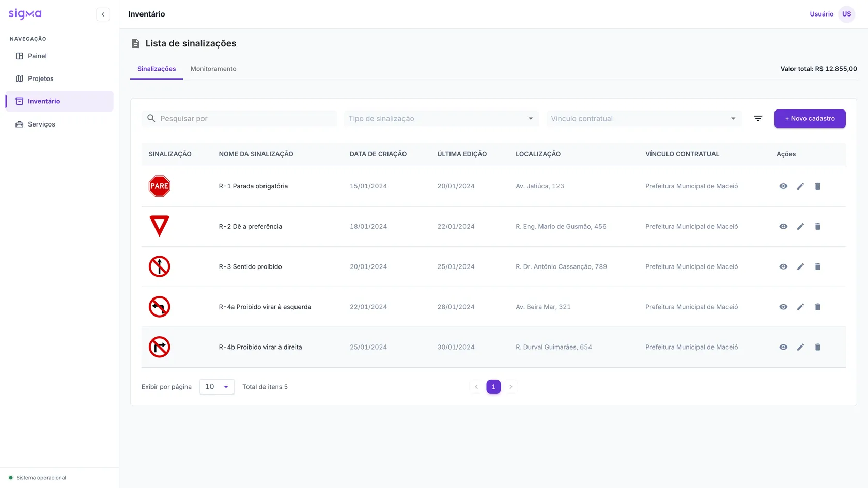
Task: Open the Tipo de sinalização dropdown
Action: [x=442, y=118]
